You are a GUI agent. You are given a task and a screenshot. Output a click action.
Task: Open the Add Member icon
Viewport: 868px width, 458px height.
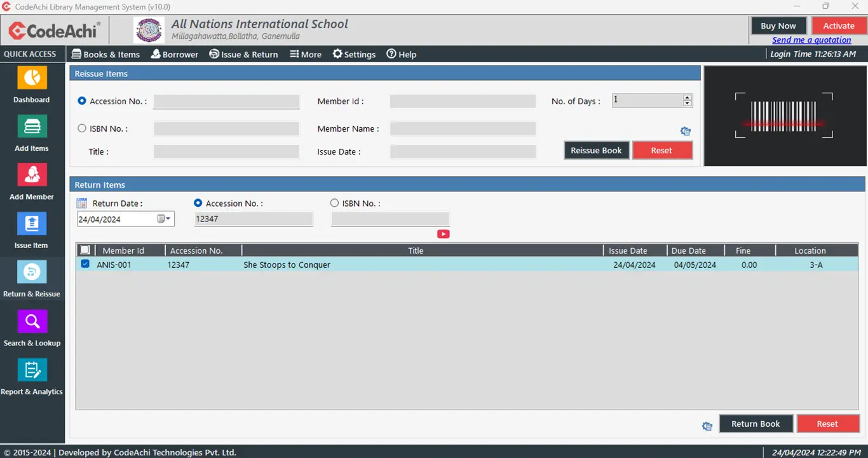point(32,175)
